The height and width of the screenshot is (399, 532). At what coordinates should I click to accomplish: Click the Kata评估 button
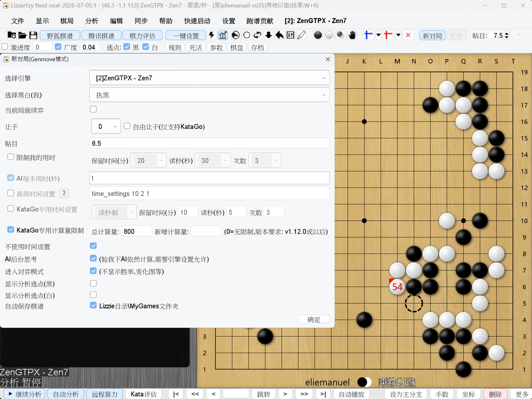(144, 394)
